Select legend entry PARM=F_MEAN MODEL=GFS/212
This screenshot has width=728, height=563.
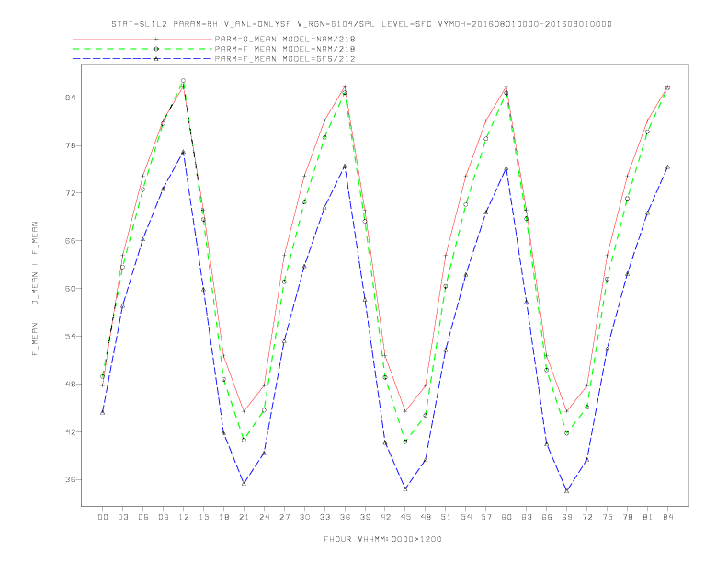pyautogui.click(x=285, y=59)
